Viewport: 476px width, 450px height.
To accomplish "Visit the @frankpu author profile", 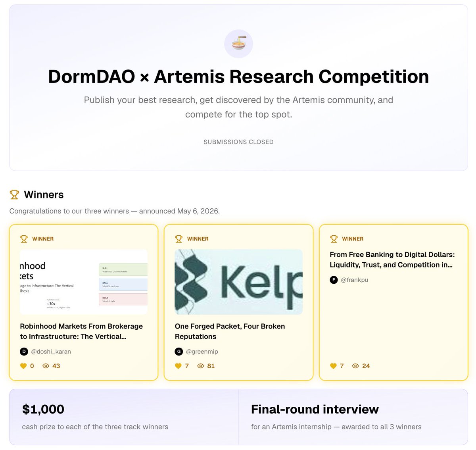I will click(x=355, y=280).
